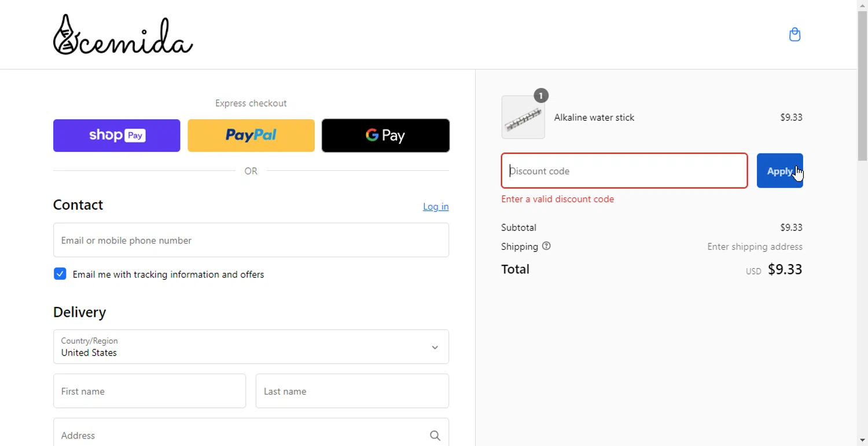Check out using Google Pay
Image resolution: width=868 pixels, height=446 pixels.
(385, 136)
